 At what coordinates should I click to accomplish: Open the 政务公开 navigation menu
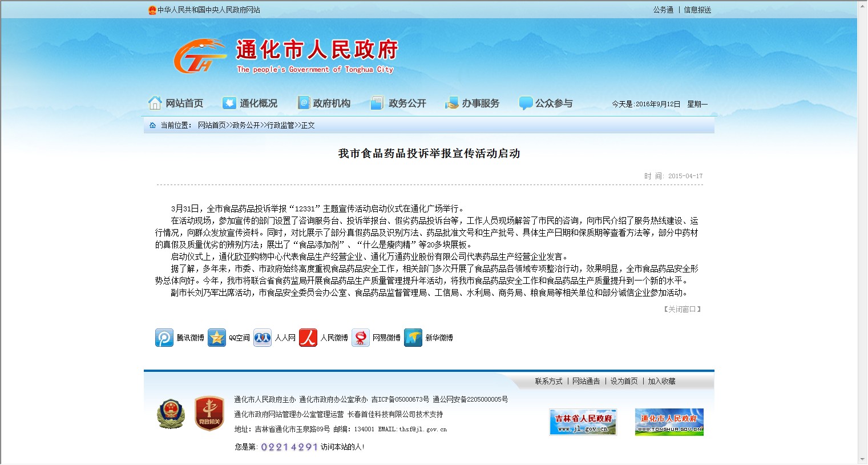tap(399, 103)
